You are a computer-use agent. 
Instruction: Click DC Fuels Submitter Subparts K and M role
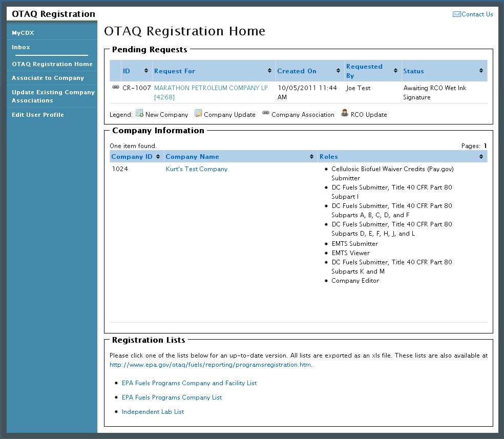pos(392,267)
